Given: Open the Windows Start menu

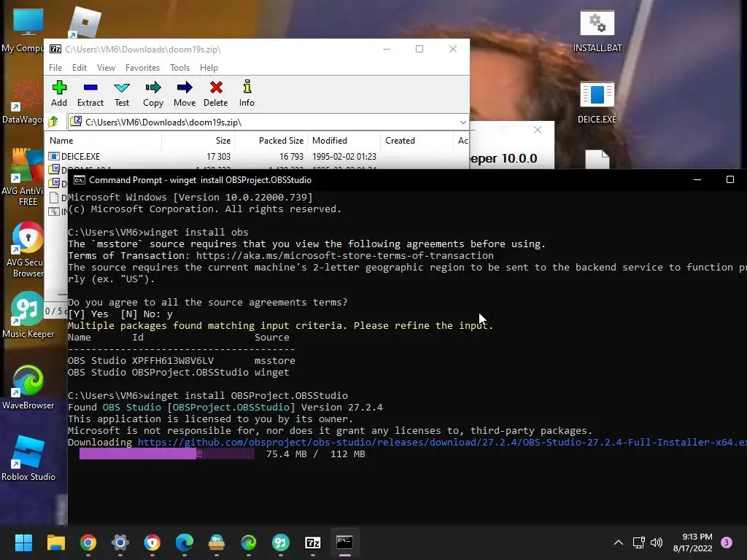Looking at the screenshot, I should tap(23, 542).
